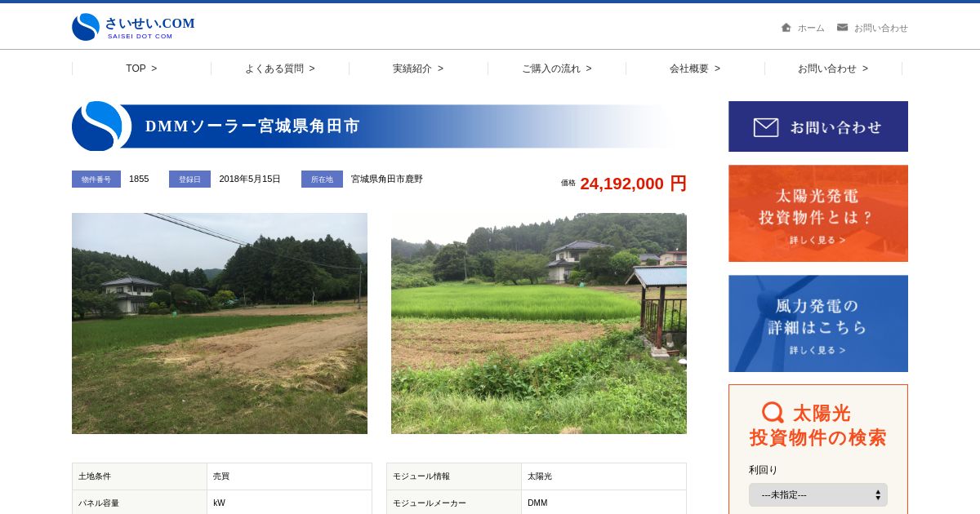Click the blue お問い合わせ sidebar banner
This screenshot has height=514, width=980.
coord(818,126)
